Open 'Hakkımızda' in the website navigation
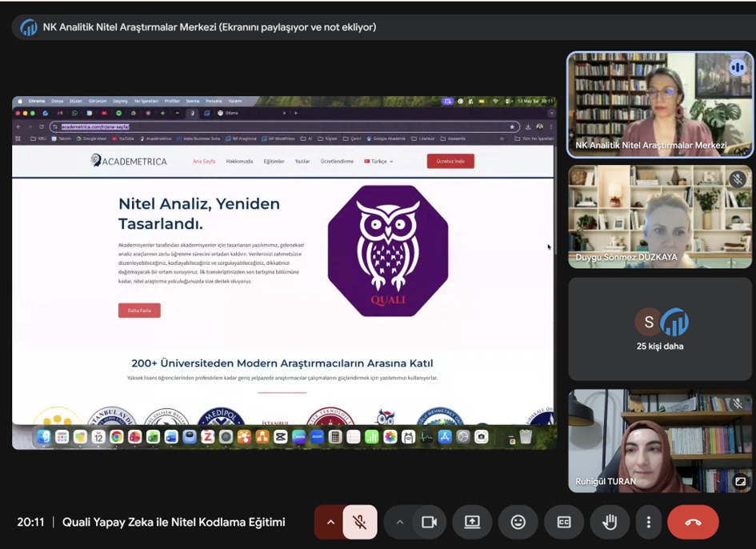Image resolution: width=756 pixels, height=549 pixels. (239, 161)
